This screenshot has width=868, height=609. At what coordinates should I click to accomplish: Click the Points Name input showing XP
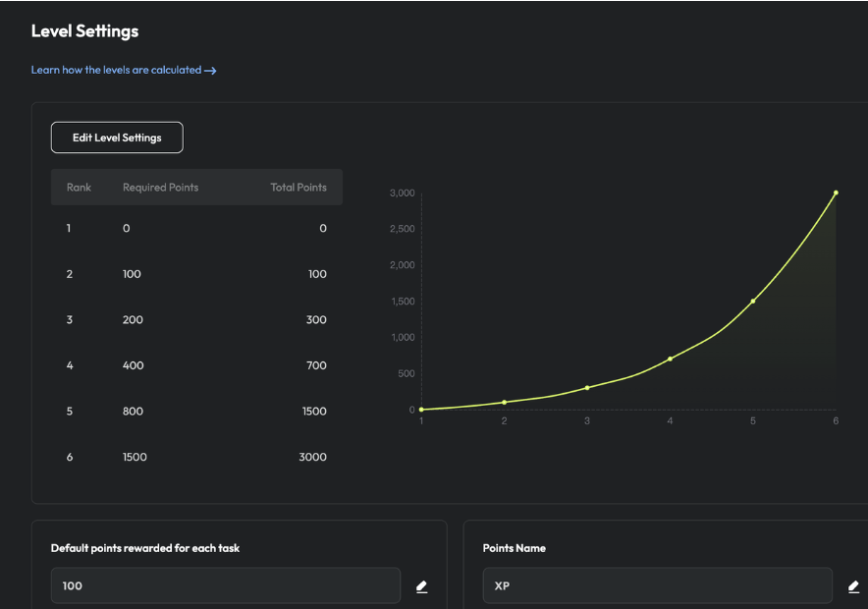click(x=657, y=585)
